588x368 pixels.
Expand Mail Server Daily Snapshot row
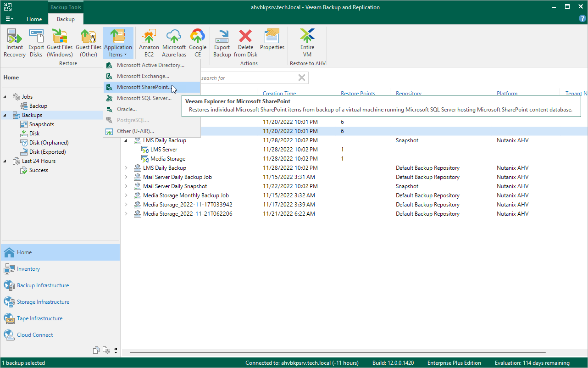coord(126,186)
